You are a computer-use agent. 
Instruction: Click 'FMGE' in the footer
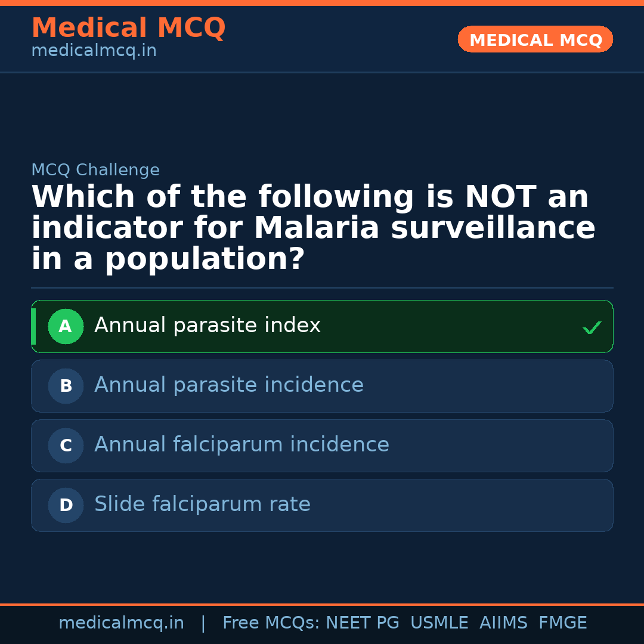(562, 623)
